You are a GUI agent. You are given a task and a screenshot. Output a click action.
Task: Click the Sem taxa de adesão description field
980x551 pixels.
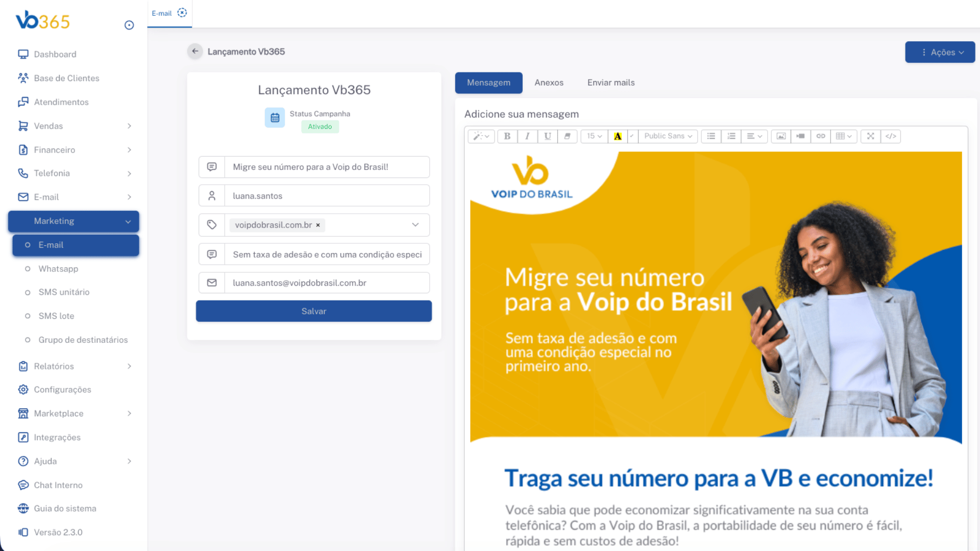tap(327, 254)
